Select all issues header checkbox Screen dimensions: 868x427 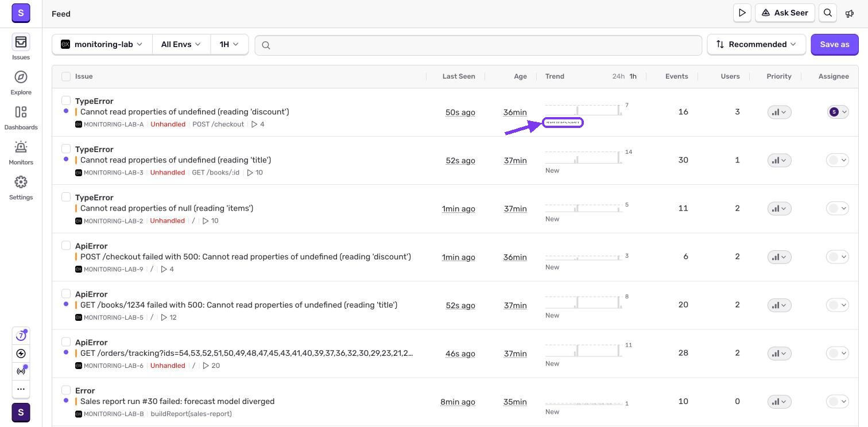pos(66,76)
